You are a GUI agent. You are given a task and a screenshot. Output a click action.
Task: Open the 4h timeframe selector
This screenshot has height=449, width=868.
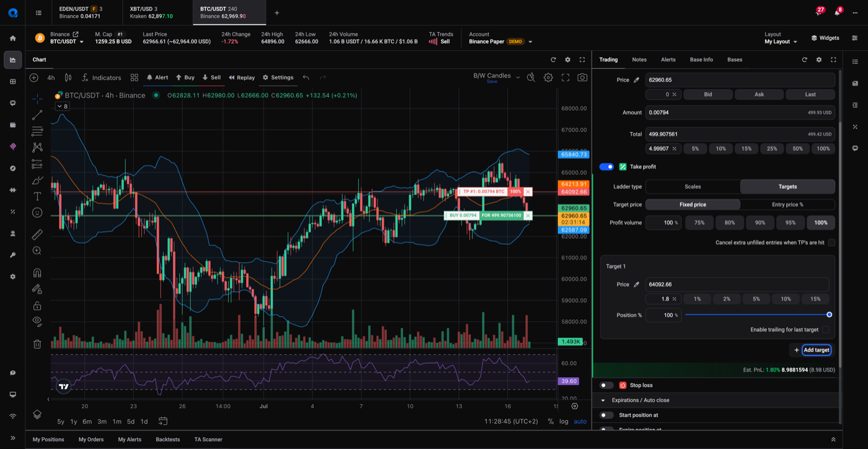[x=51, y=78]
